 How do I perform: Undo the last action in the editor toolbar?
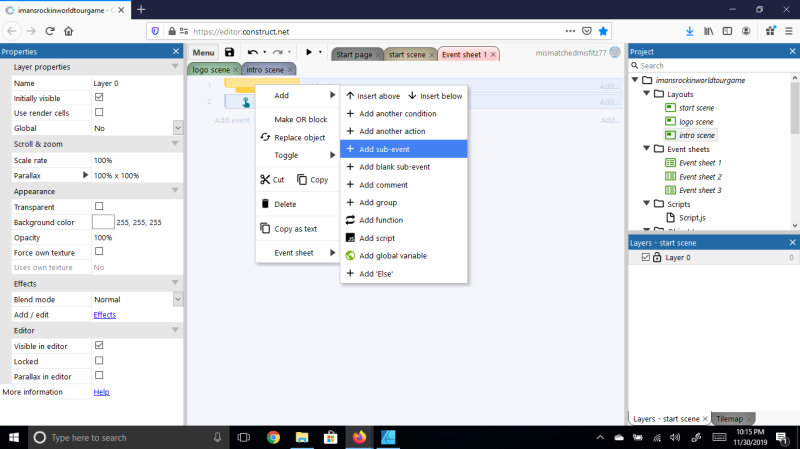pyautogui.click(x=253, y=52)
